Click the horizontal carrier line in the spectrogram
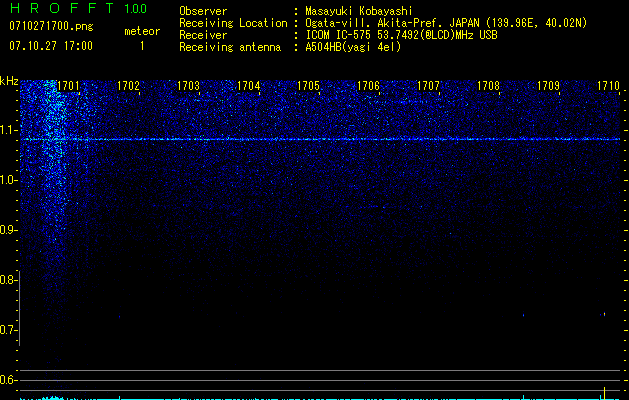Viewport: 629px width, 400px height. coord(320,139)
